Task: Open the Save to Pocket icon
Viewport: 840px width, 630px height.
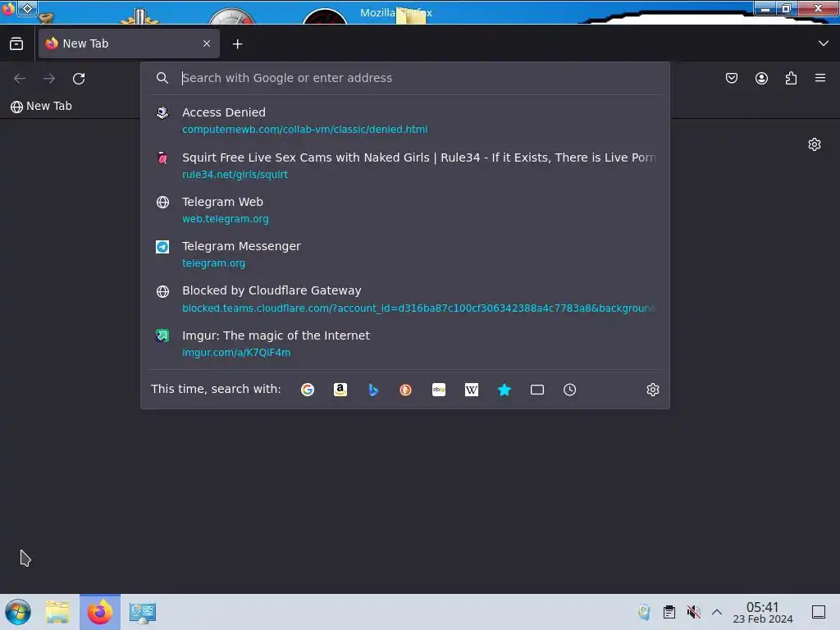Action: tap(732, 78)
